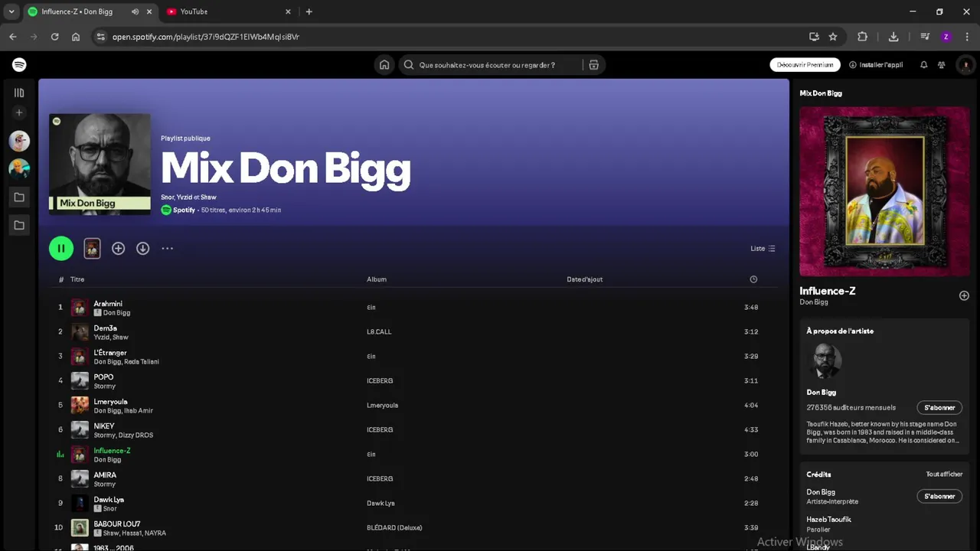Close the Influence-Z Spotify tab

pyautogui.click(x=149, y=11)
